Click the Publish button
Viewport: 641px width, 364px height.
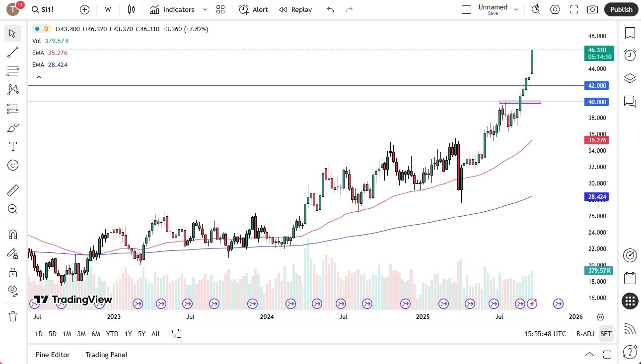[621, 9]
